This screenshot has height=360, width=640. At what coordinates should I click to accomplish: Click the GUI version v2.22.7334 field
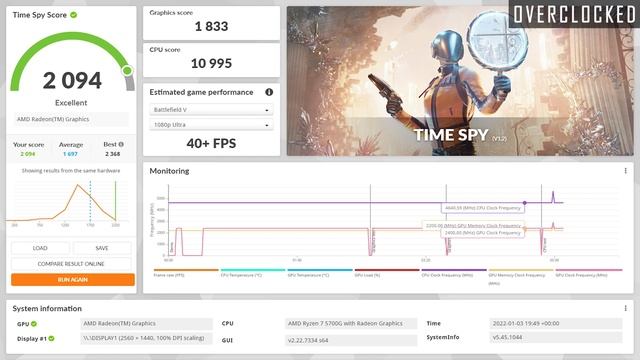[351, 340]
